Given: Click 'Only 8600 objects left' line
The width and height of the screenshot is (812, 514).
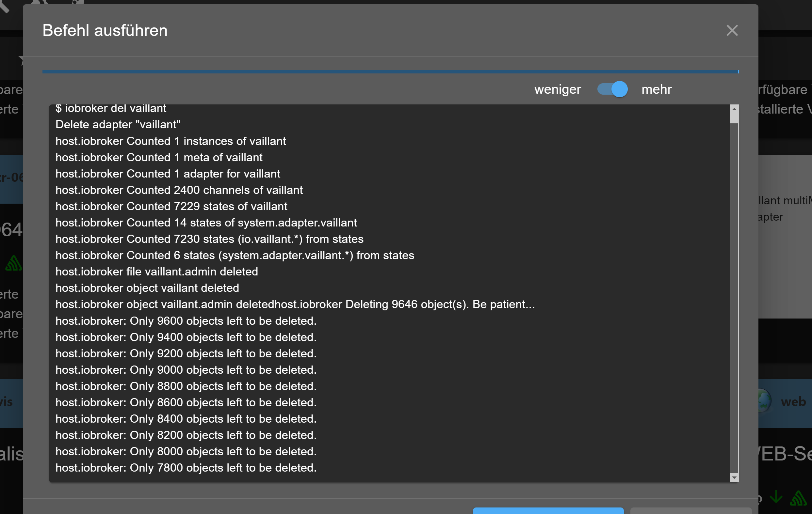Looking at the screenshot, I should pyautogui.click(x=186, y=402).
